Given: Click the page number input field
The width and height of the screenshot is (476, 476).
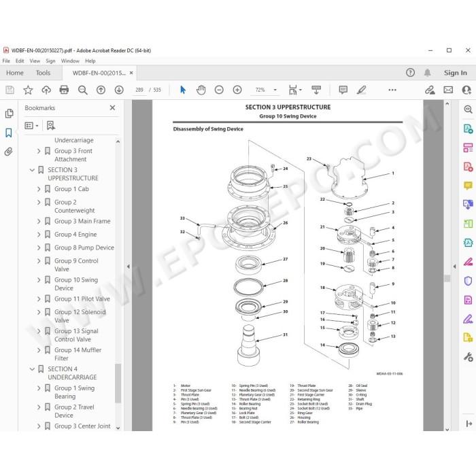Looking at the screenshot, I should [139, 90].
